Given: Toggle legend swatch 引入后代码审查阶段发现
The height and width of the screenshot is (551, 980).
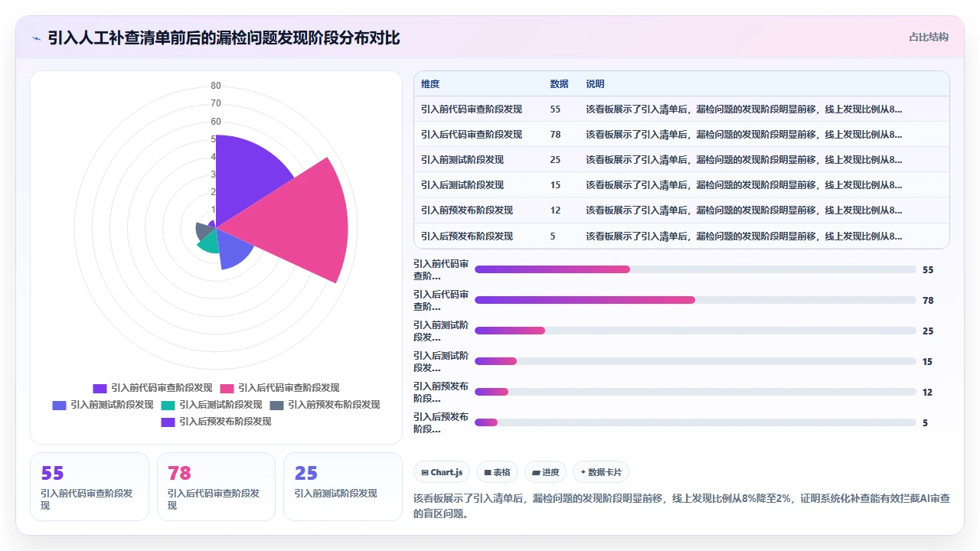Looking at the screenshot, I should [227, 389].
